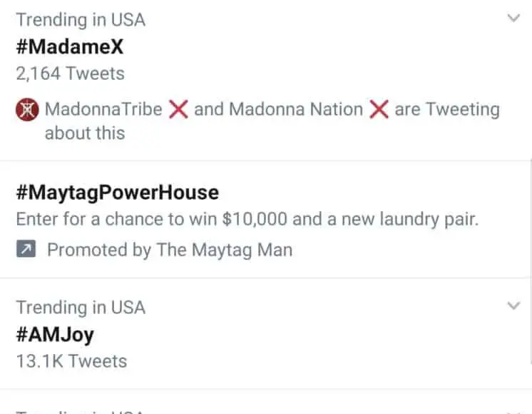Click "Trending in USA" label above #MadameX

click(x=81, y=19)
